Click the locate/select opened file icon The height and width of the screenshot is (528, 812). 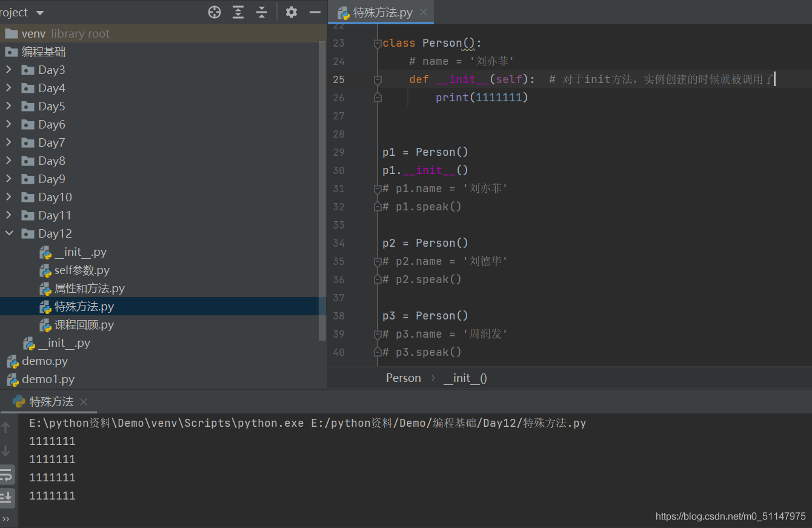(215, 12)
